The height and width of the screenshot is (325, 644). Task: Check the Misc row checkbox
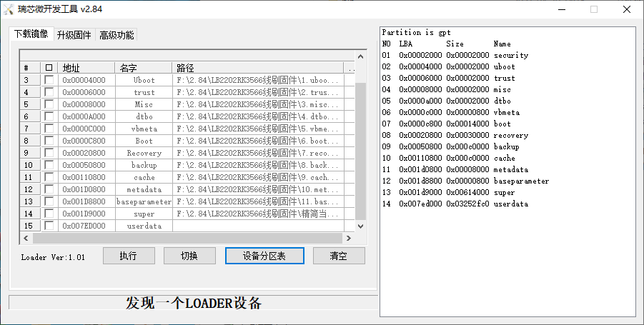[49, 104]
